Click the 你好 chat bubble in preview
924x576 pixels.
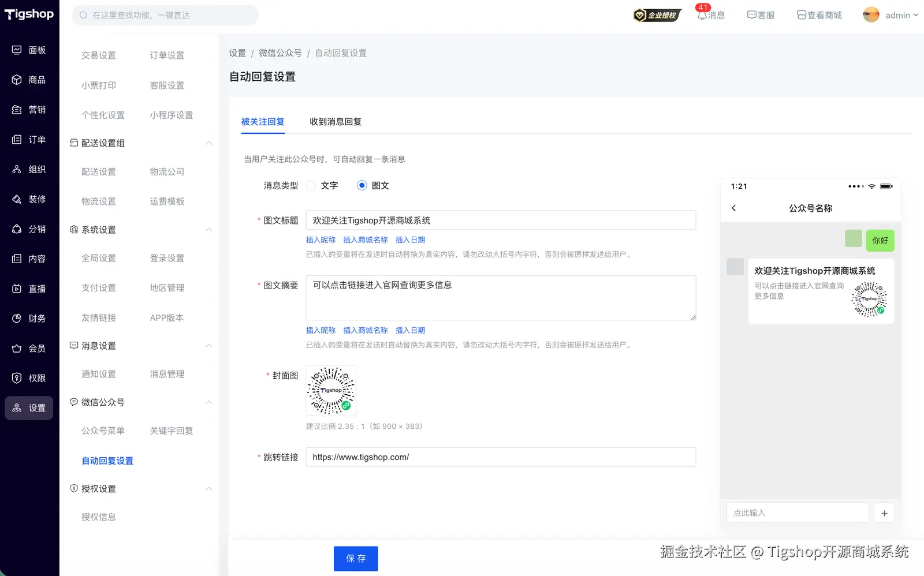(880, 241)
